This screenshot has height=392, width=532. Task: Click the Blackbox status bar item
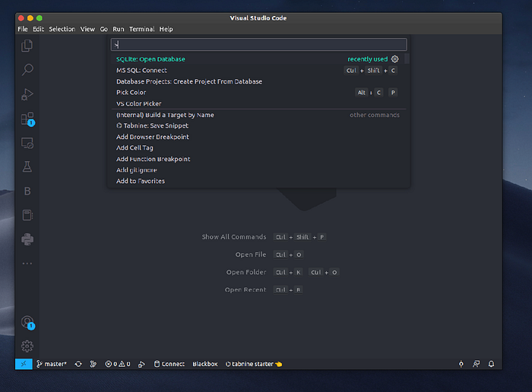pos(205,364)
